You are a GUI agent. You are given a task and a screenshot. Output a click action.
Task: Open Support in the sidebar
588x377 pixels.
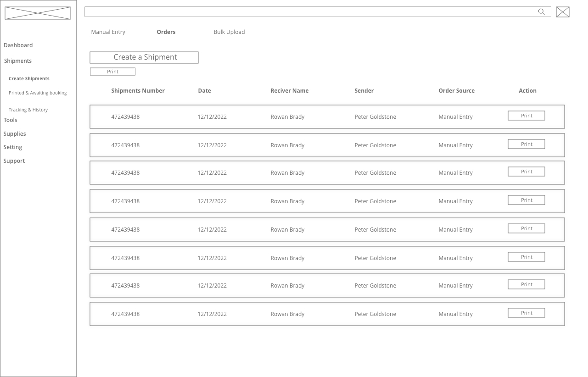(14, 161)
